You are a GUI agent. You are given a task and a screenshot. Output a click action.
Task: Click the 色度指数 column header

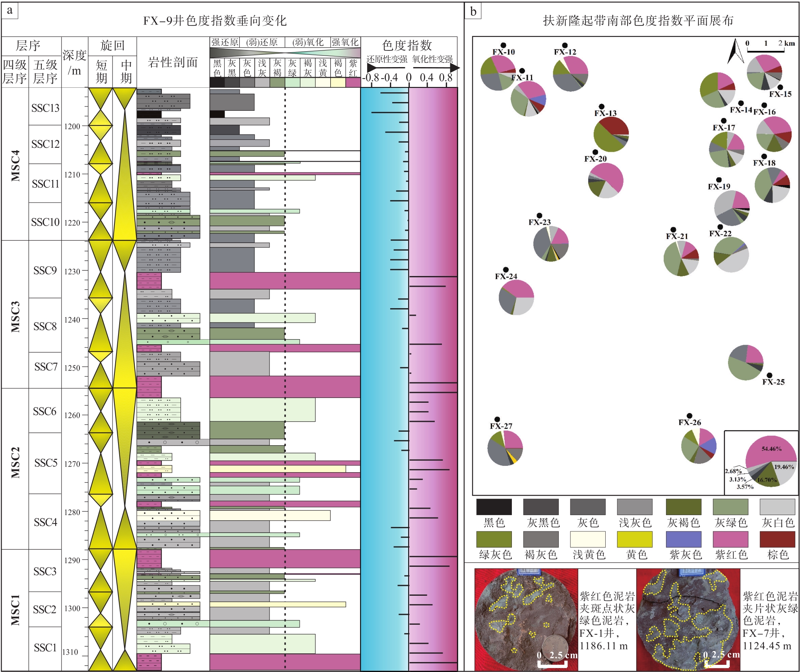(407, 45)
